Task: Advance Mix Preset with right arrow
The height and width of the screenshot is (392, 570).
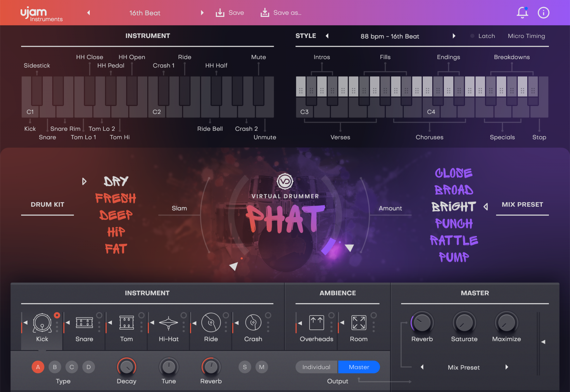Action: [x=507, y=367]
